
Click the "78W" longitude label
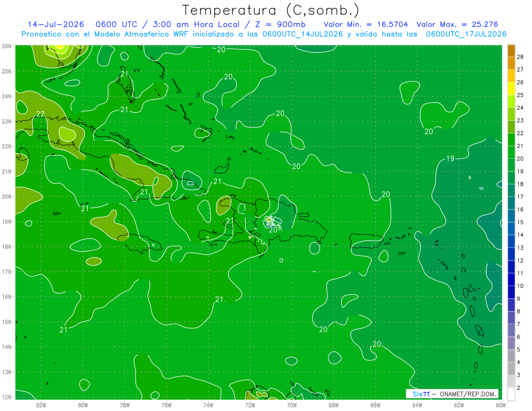point(125,405)
